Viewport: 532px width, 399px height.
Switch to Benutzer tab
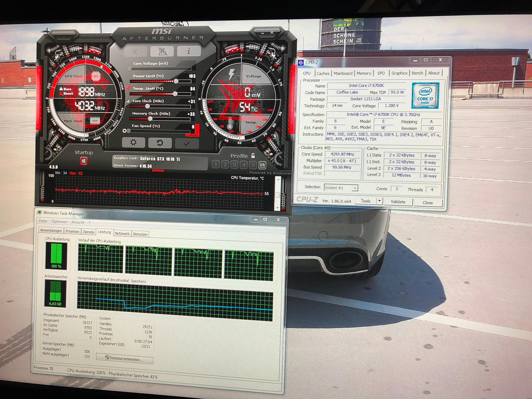click(x=140, y=234)
